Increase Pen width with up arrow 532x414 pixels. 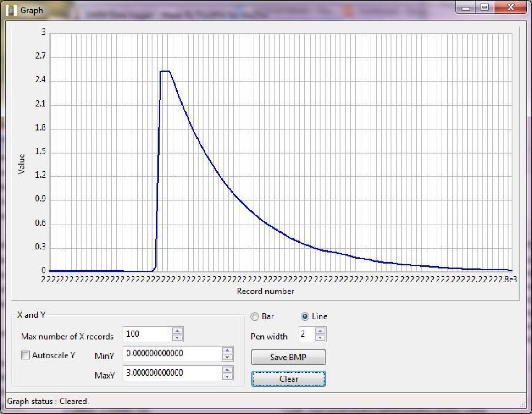[321, 331]
